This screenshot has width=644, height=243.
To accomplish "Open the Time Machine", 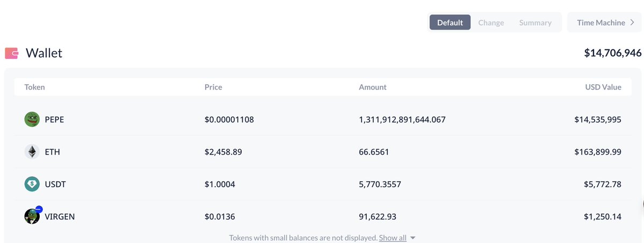I will (x=605, y=23).
